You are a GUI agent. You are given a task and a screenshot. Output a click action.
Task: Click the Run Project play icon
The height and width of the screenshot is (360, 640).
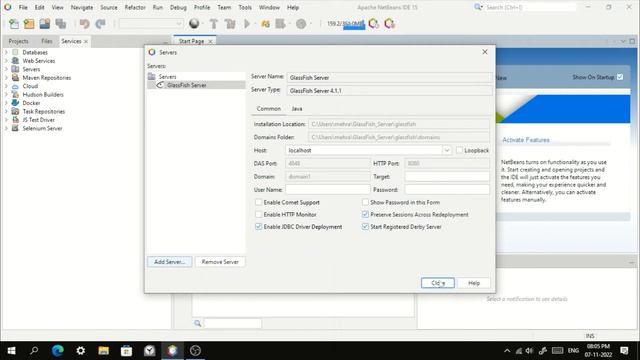point(247,24)
